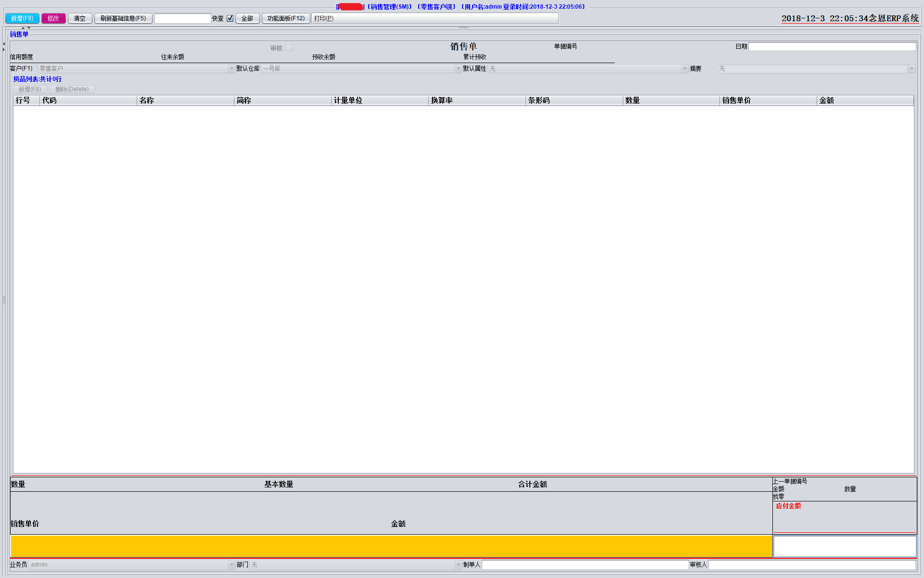The image size is (924, 578).
Task: Click the 销售单价 column header
Action: tap(768, 100)
